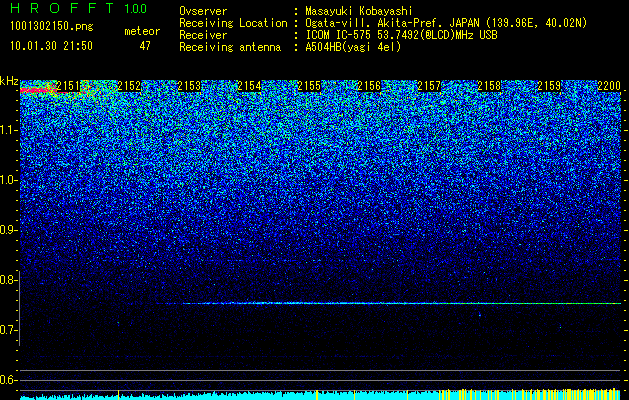Image resolution: width=629 pixels, height=400 pixels.
Task: Click the 2158 time marker
Action: coord(489,86)
